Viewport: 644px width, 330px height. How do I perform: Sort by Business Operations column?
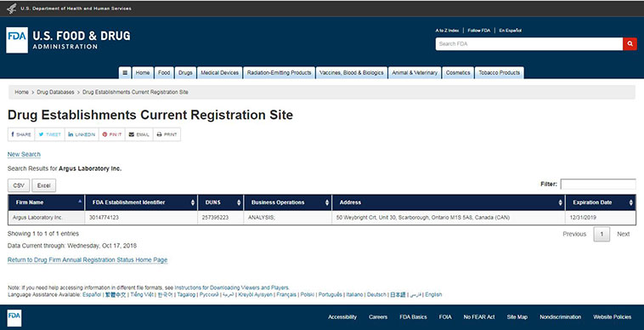click(288, 202)
